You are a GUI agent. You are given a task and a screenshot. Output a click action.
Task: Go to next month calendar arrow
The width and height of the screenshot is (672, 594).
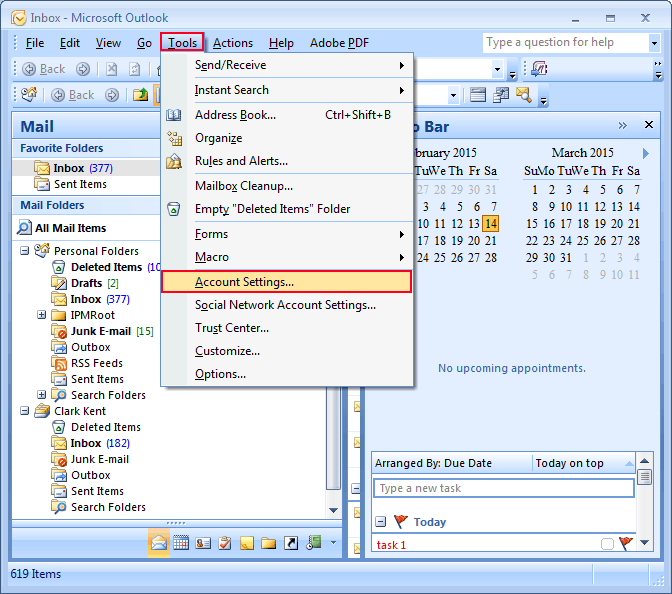pos(646,153)
